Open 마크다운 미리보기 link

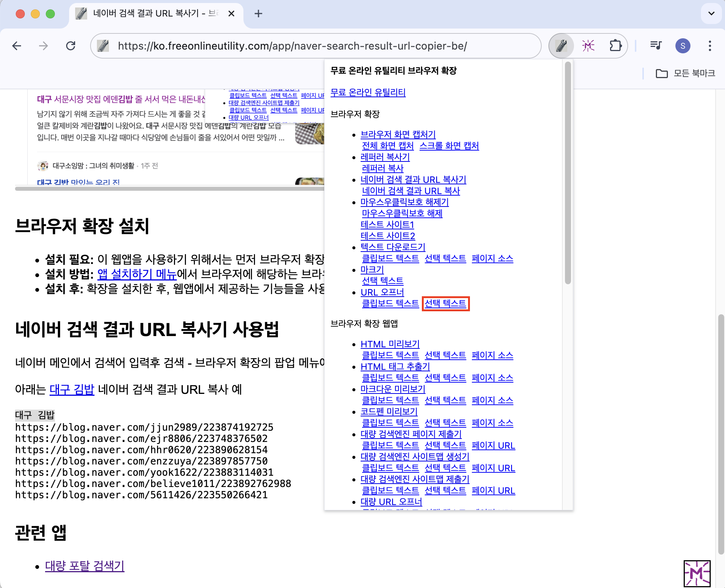click(393, 389)
